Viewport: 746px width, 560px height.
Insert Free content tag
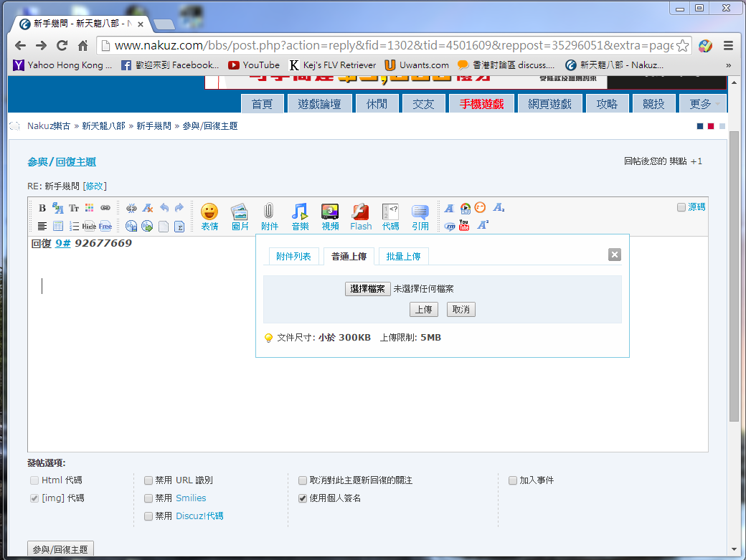point(105,227)
